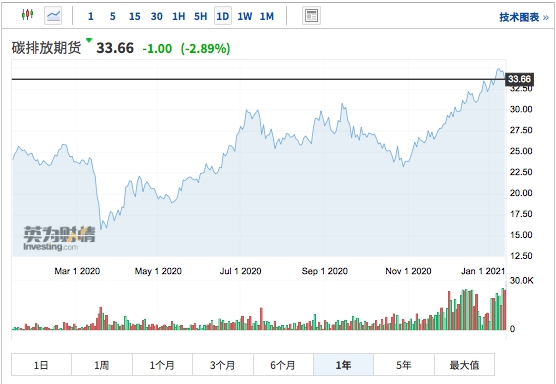The height and width of the screenshot is (384, 556).
Task: Select the 1年 range tab
Action: (344, 364)
